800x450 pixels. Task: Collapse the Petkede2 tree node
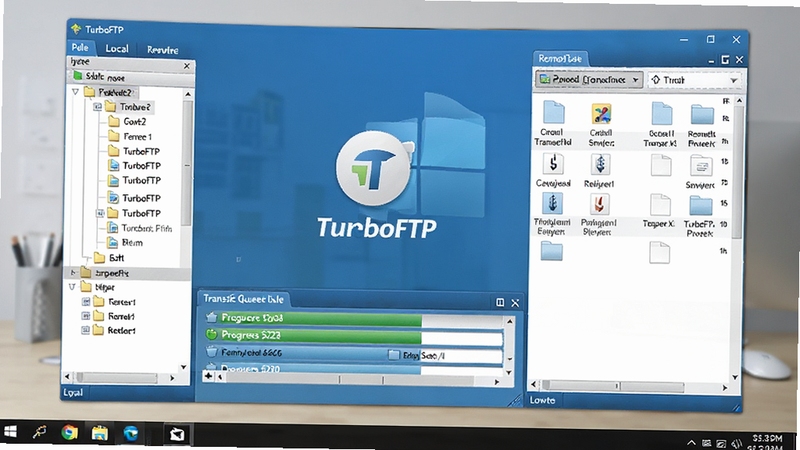(x=75, y=92)
